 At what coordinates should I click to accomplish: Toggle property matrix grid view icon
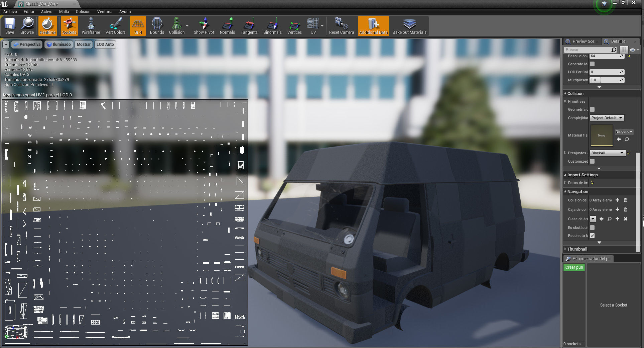click(x=624, y=50)
